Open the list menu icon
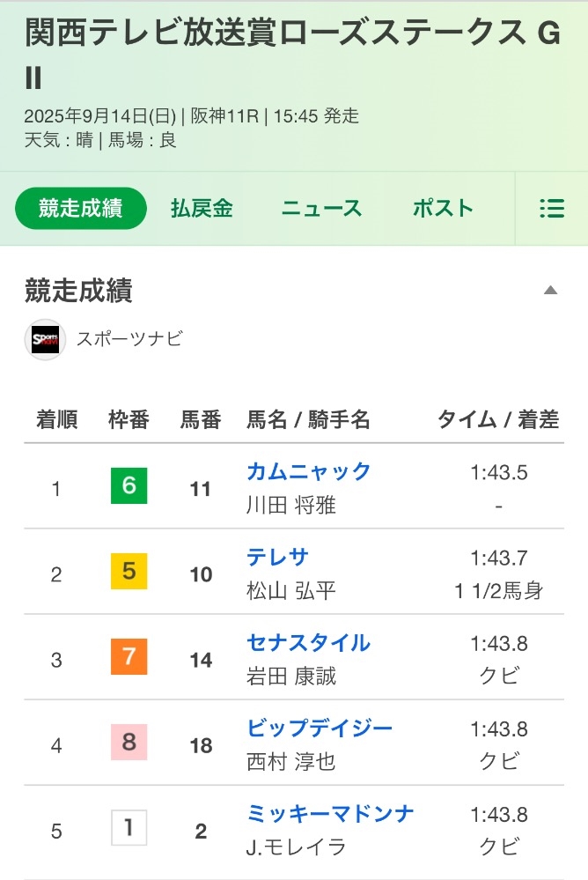 coord(552,208)
